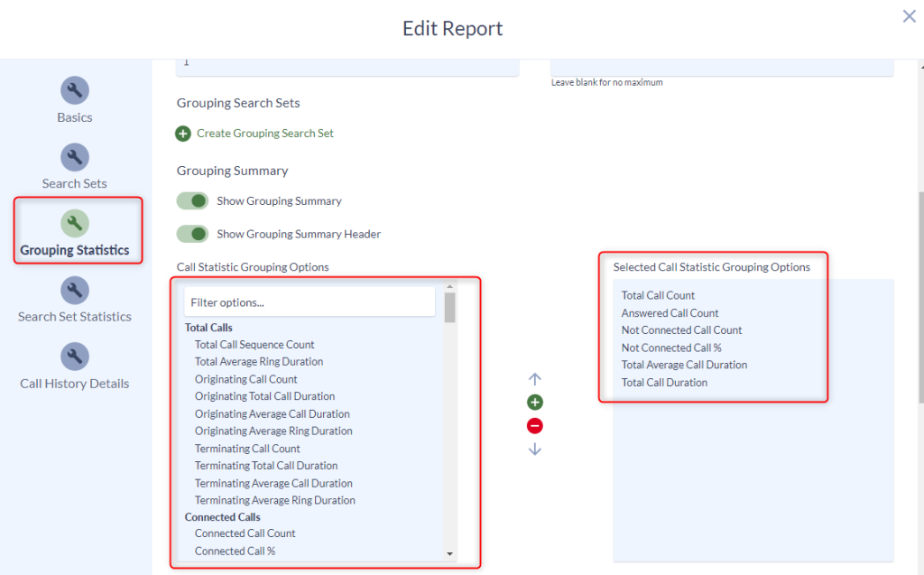924x575 pixels.
Task: Select Total Call Sequence Count option
Action: pos(254,345)
